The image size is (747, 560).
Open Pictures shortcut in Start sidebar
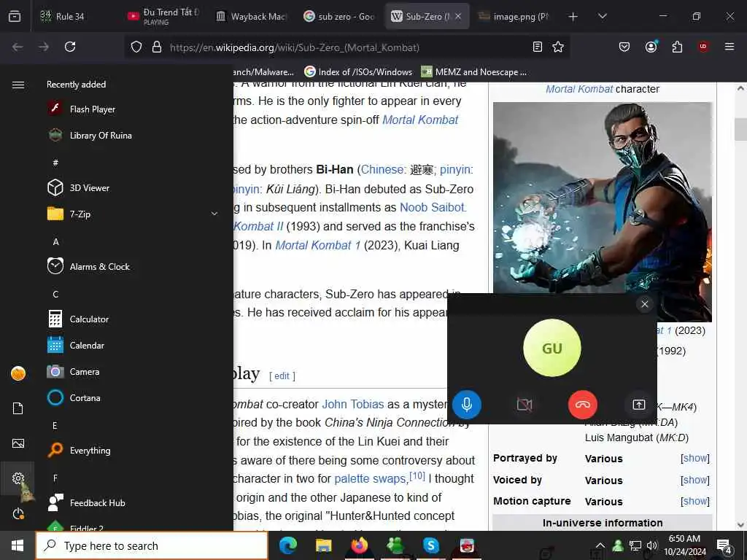click(18, 443)
